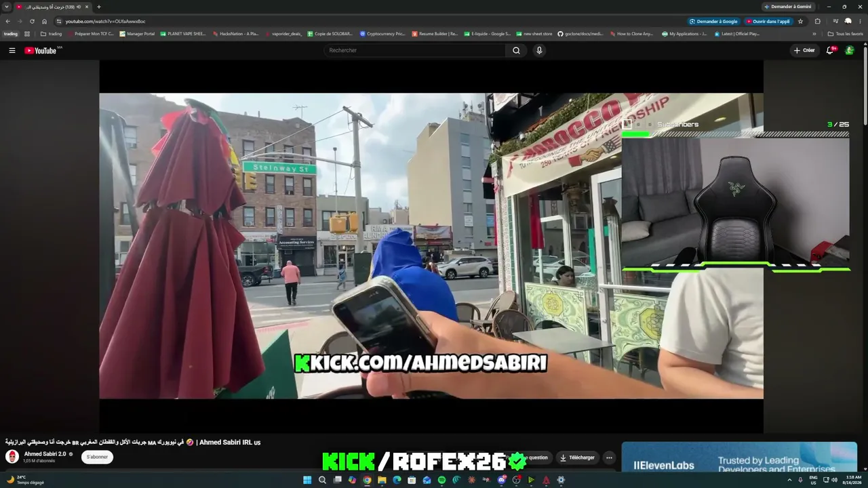Subscribe with the S'abonner button
Screen dimensions: 868x488
click(97, 457)
